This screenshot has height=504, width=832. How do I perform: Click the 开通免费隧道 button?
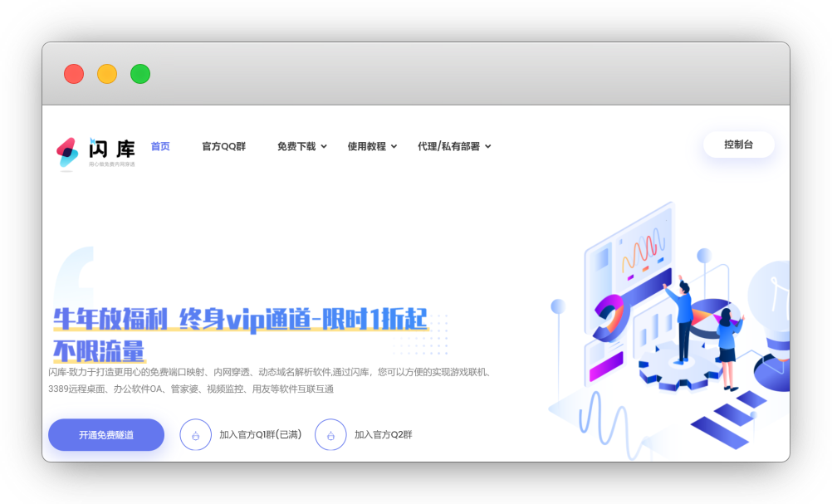pos(106,434)
